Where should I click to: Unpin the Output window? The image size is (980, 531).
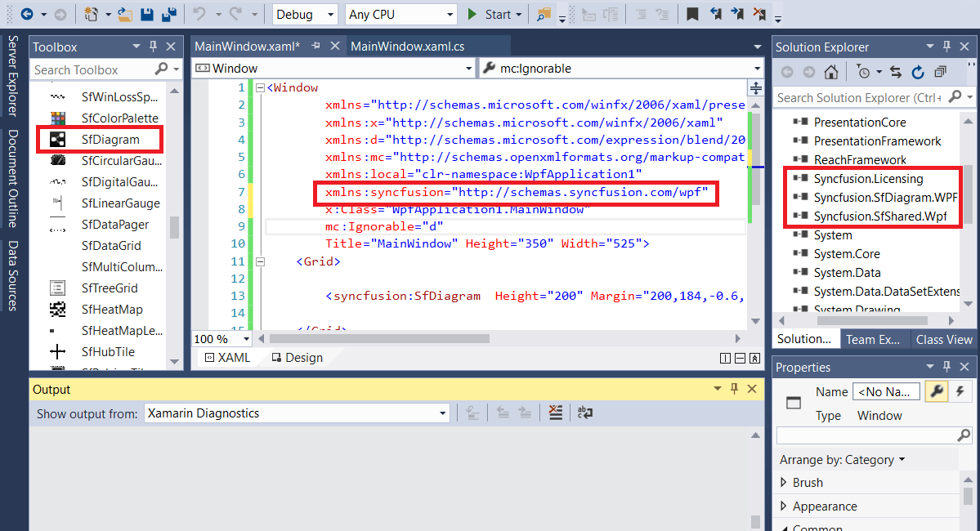tap(734, 389)
